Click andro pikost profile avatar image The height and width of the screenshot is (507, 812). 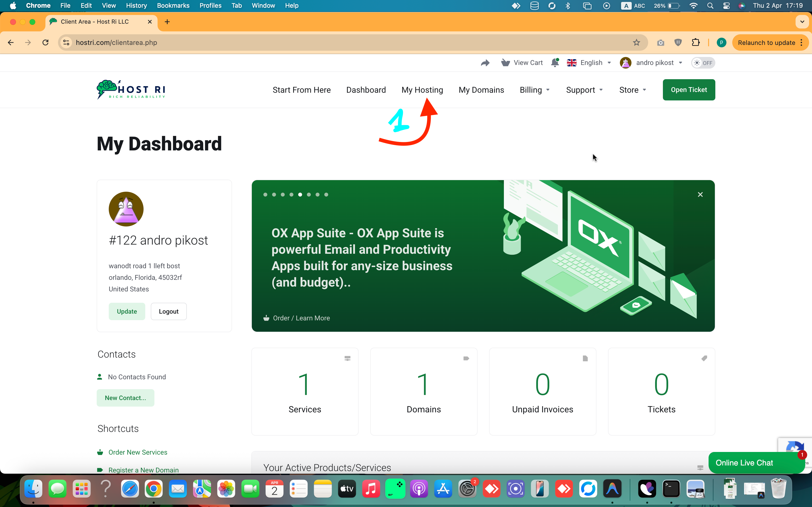click(625, 63)
